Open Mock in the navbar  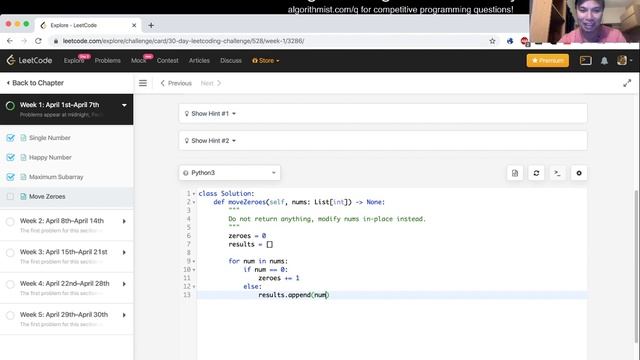(x=138, y=60)
